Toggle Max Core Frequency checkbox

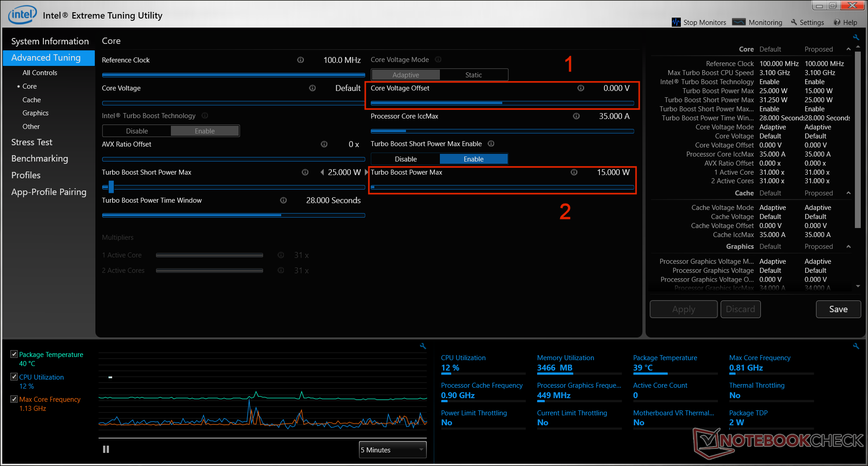(x=14, y=399)
